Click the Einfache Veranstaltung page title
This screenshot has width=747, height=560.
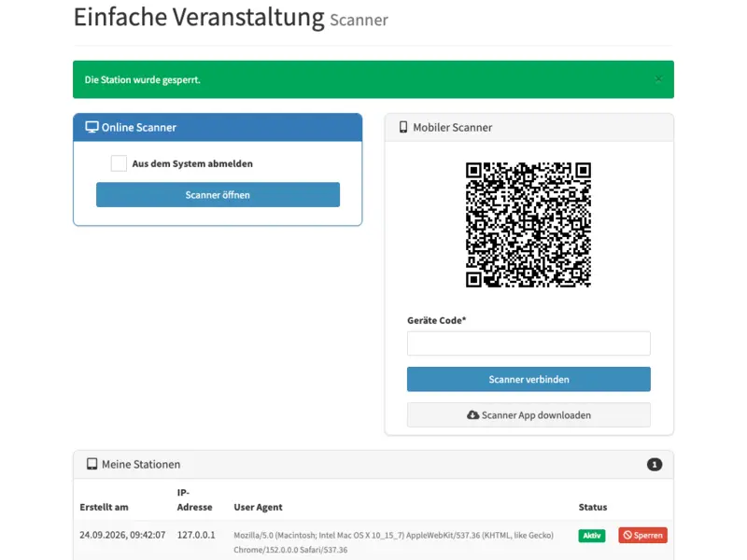point(199,17)
